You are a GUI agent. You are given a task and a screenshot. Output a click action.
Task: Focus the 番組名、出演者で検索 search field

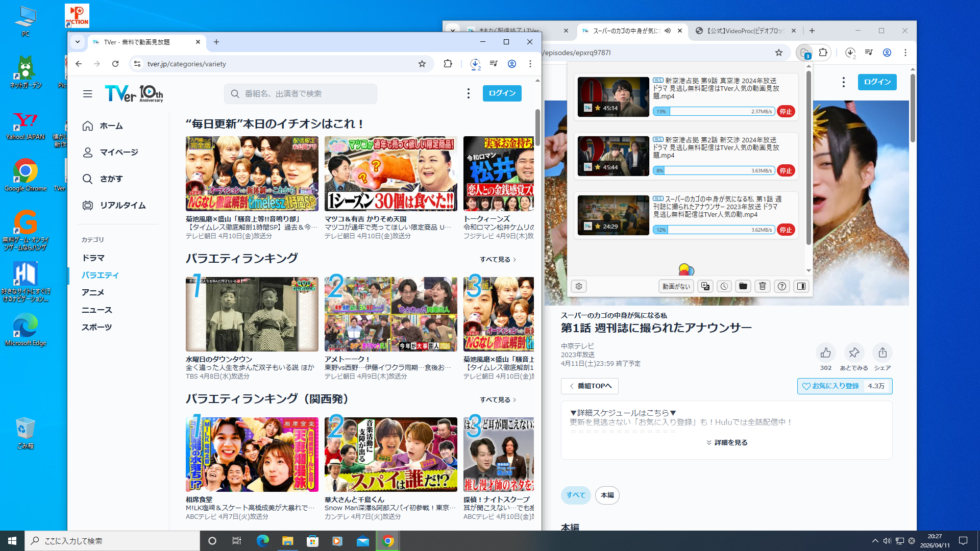[x=301, y=94]
